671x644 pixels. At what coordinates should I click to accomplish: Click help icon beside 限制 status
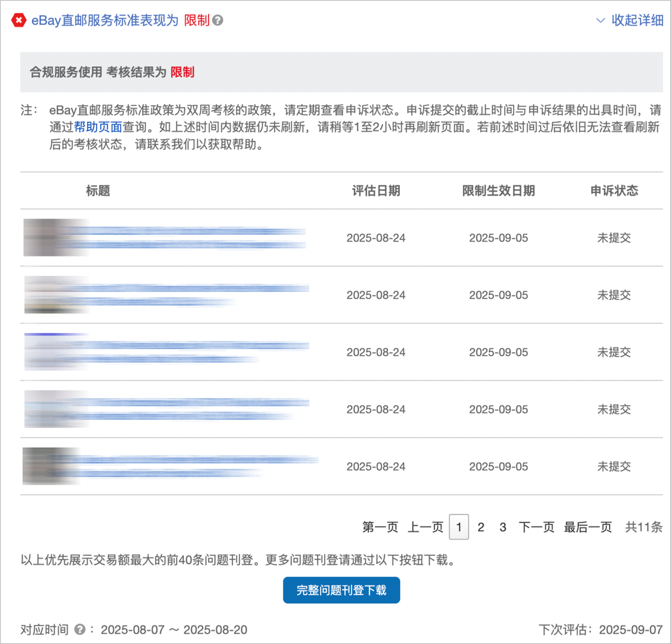click(218, 21)
